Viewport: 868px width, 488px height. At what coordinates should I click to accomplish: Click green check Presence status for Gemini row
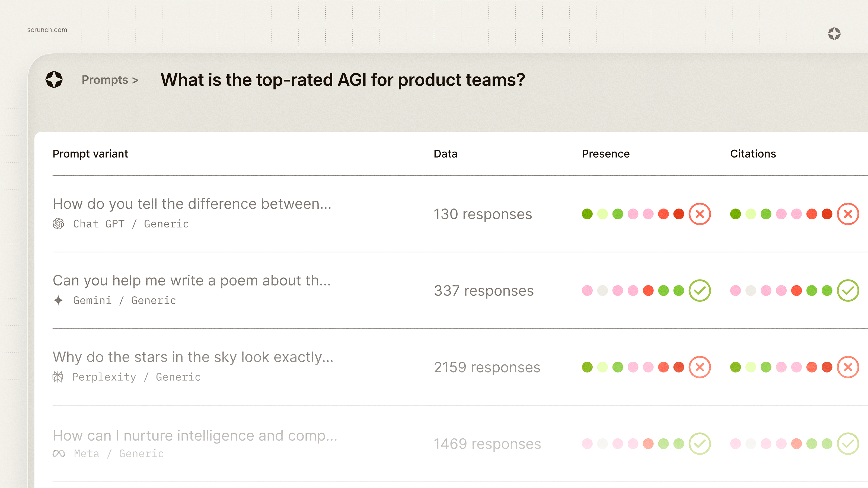pos(700,290)
